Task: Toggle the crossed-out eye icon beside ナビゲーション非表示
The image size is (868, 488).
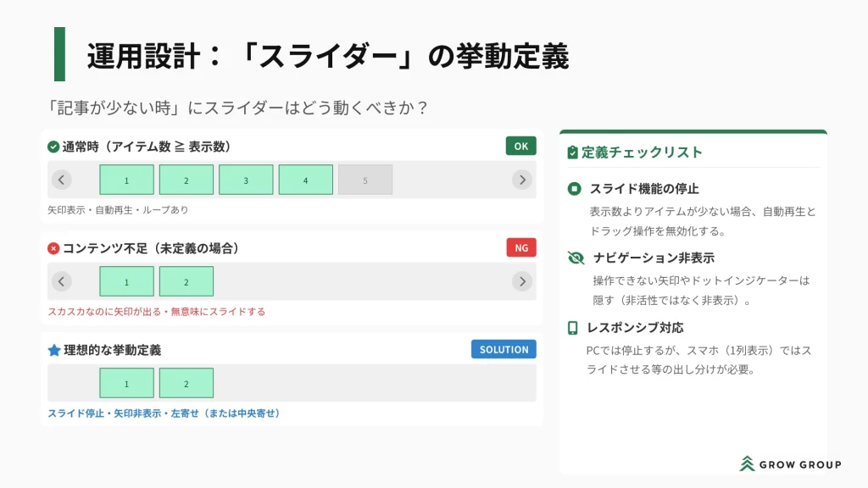Action: 576,258
